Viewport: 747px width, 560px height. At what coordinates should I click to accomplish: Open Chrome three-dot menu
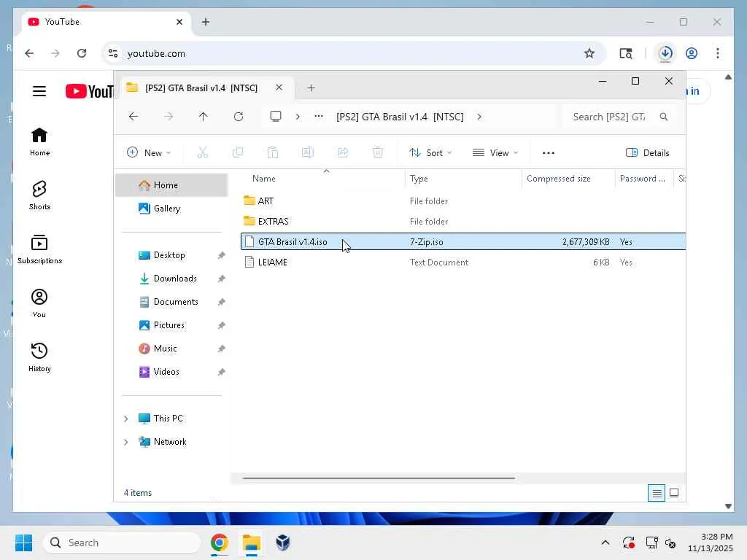click(x=718, y=53)
